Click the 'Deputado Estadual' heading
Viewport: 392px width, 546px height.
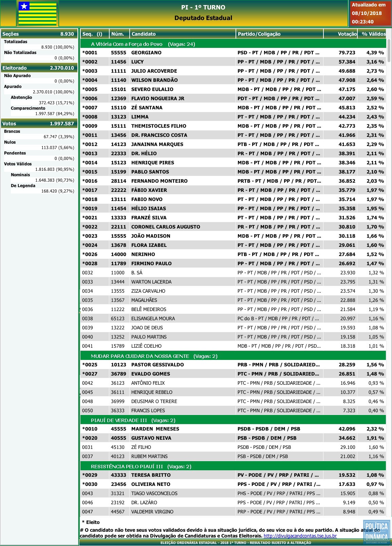point(203,18)
